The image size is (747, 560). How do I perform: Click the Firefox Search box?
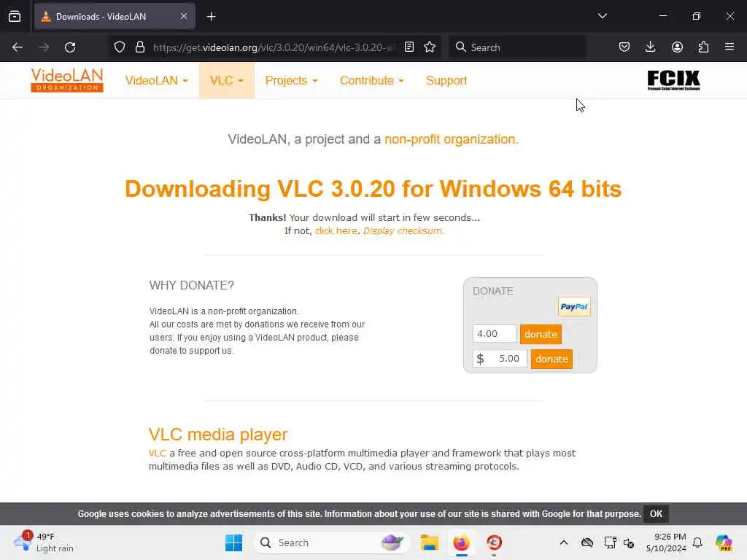[517, 47]
